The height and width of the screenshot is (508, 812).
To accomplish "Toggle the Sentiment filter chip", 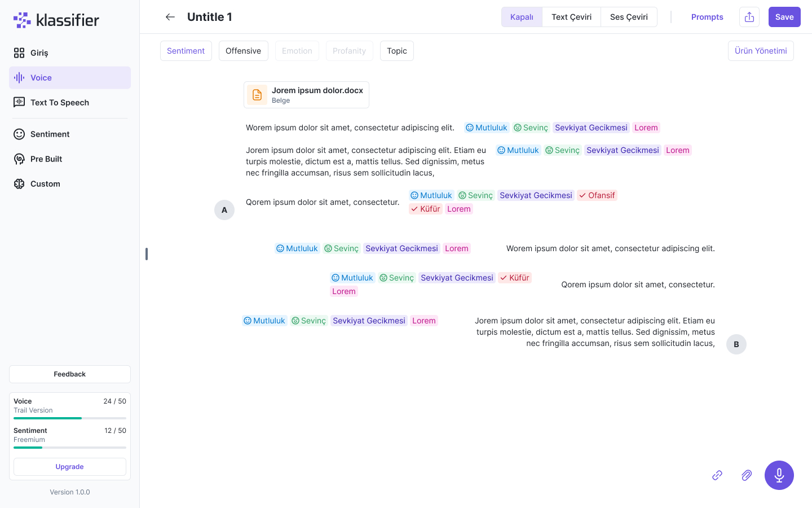I will [186, 51].
